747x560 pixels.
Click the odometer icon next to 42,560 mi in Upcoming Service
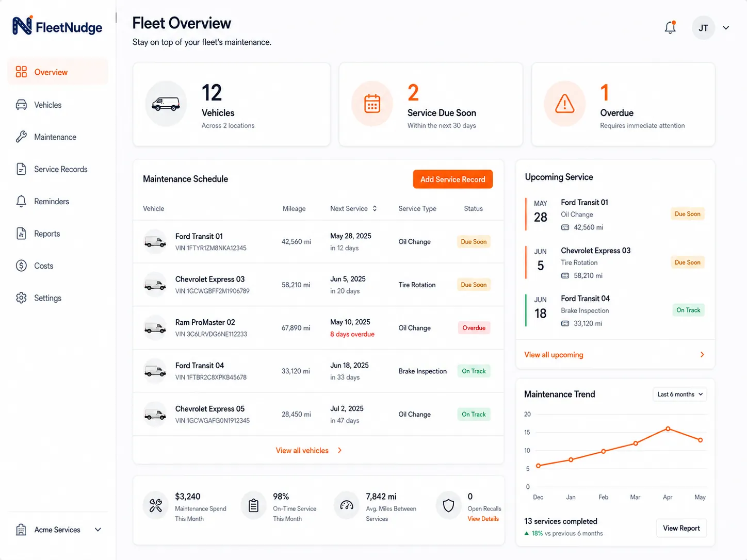565,227
